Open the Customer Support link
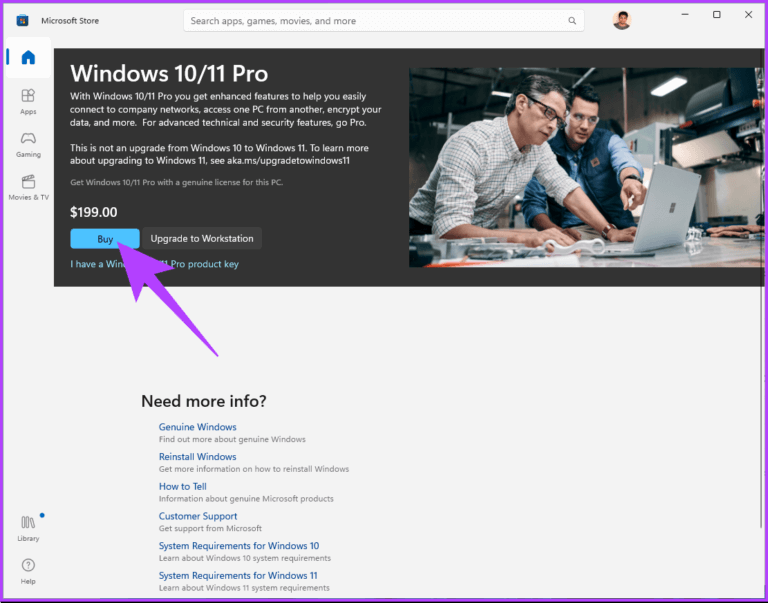This screenshot has height=603, width=768. [x=198, y=516]
